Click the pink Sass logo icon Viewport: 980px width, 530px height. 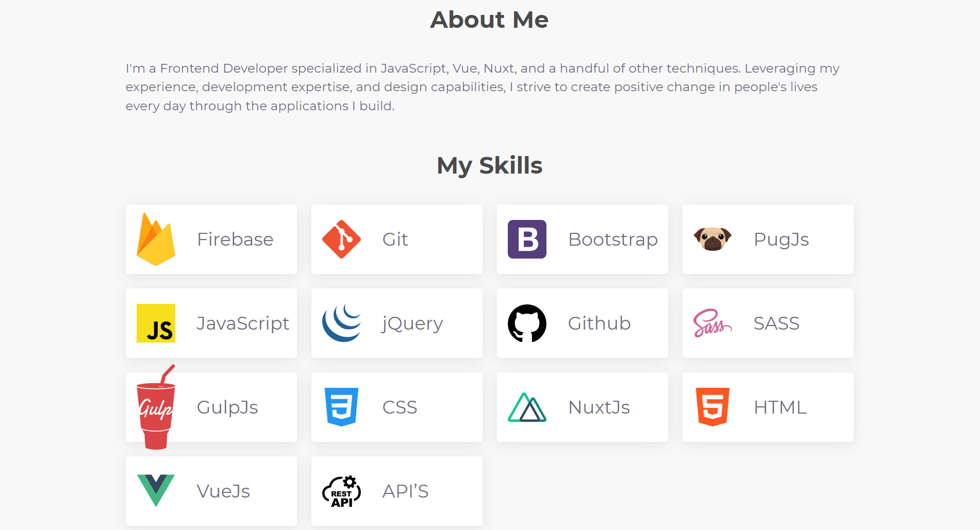[x=712, y=323]
